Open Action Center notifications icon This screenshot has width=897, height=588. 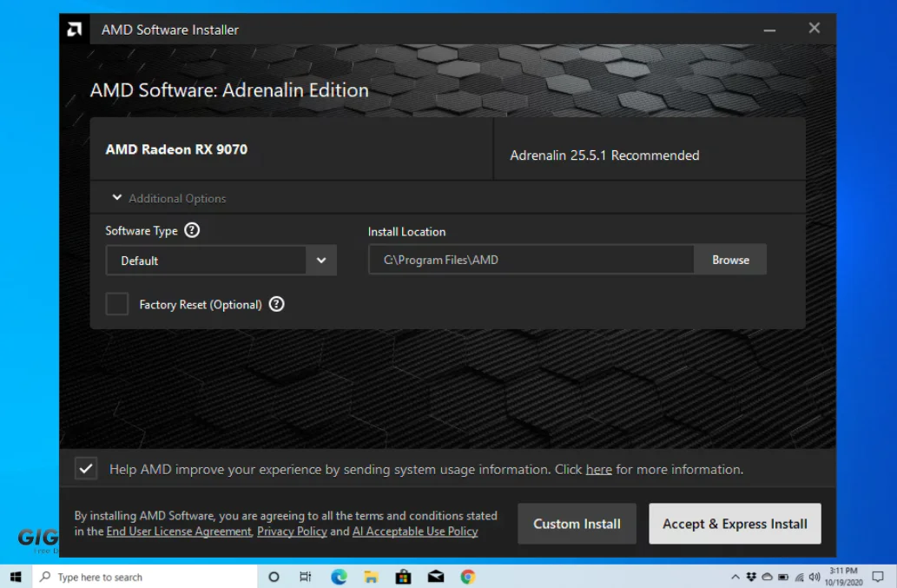coord(878,577)
